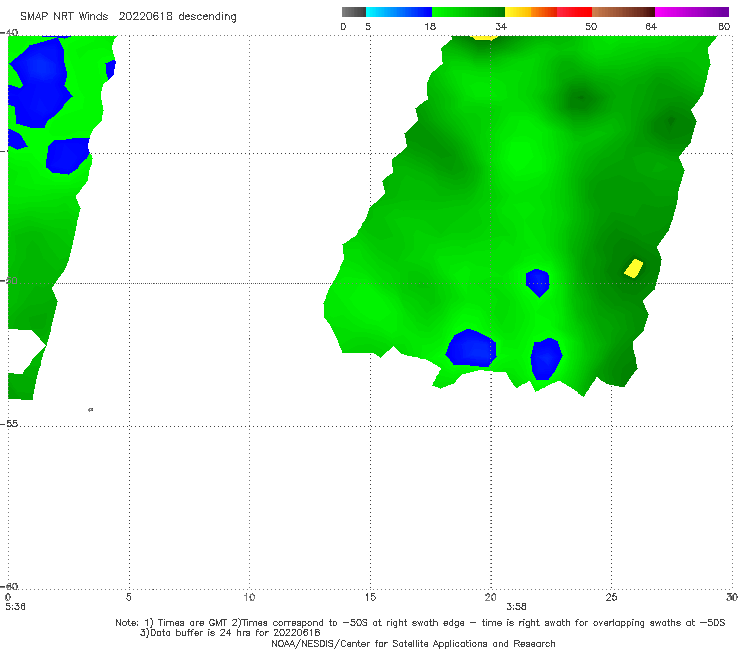This screenshot has height=650, width=740.
Task: Click the green segment of the color bar
Action: point(468,12)
